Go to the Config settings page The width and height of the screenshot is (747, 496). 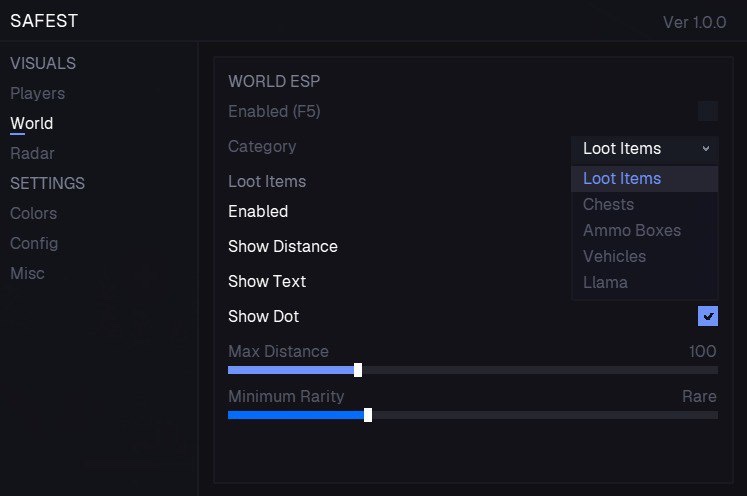pyautogui.click(x=34, y=243)
